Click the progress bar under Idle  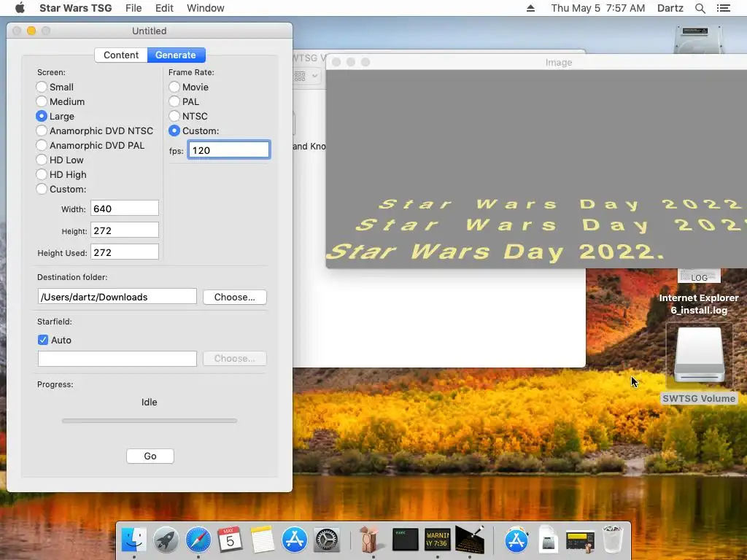[149, 421]
